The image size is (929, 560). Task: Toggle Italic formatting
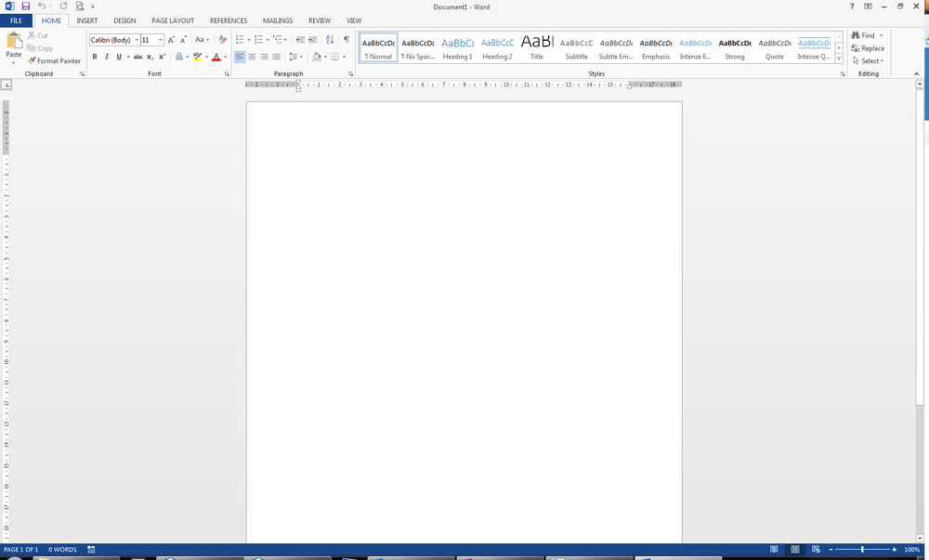coord(107,57)
